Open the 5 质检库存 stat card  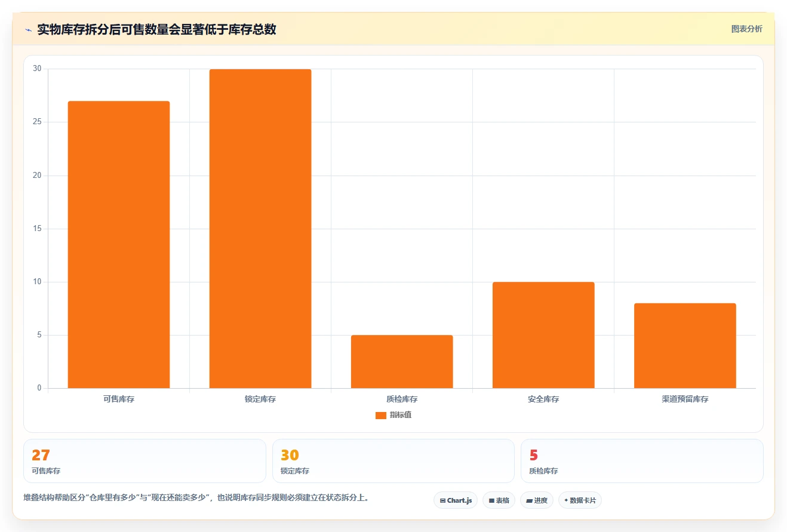point(642,461)
